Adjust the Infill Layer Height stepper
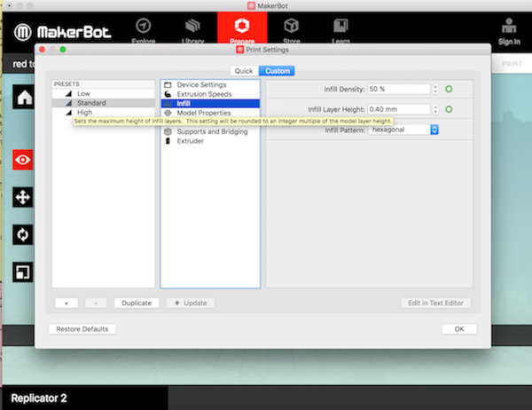This screenshot has width=532, height=410. [435, 109]
